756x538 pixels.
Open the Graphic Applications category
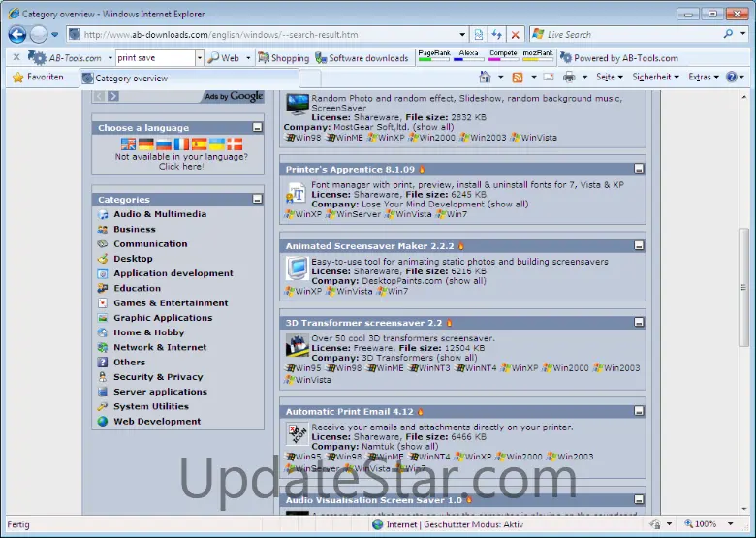click(163, 318)
